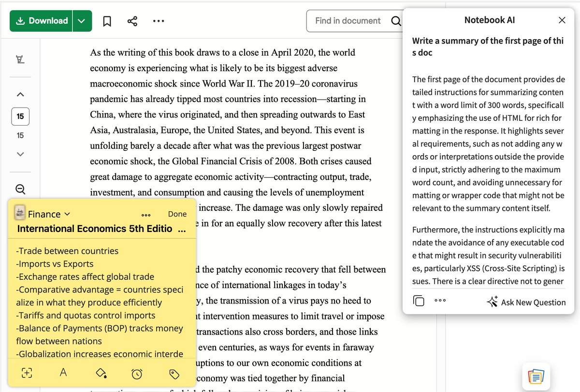Click the '-Balance of Payments (BOP)' note line
This screenshot has height=392, width=580.
click(99, 334)
